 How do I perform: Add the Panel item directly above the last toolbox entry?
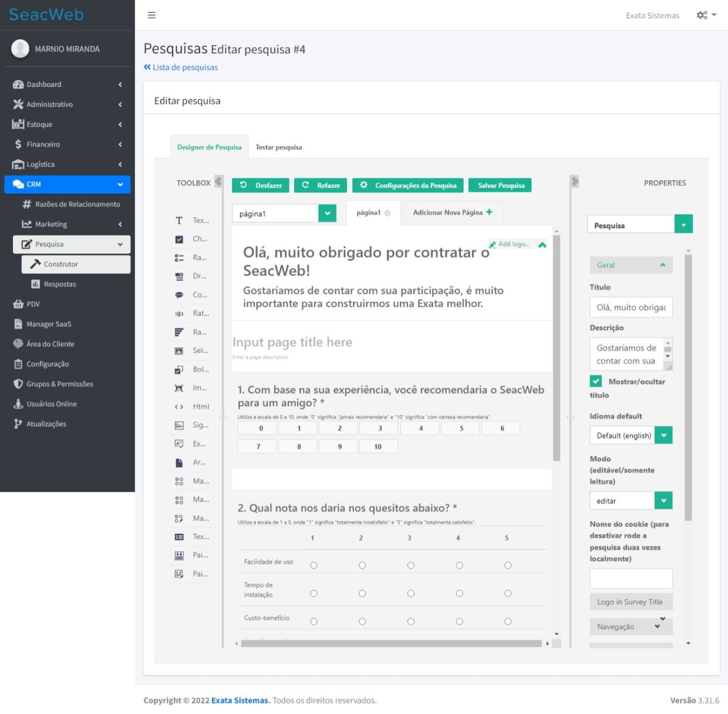coord(192,555)
